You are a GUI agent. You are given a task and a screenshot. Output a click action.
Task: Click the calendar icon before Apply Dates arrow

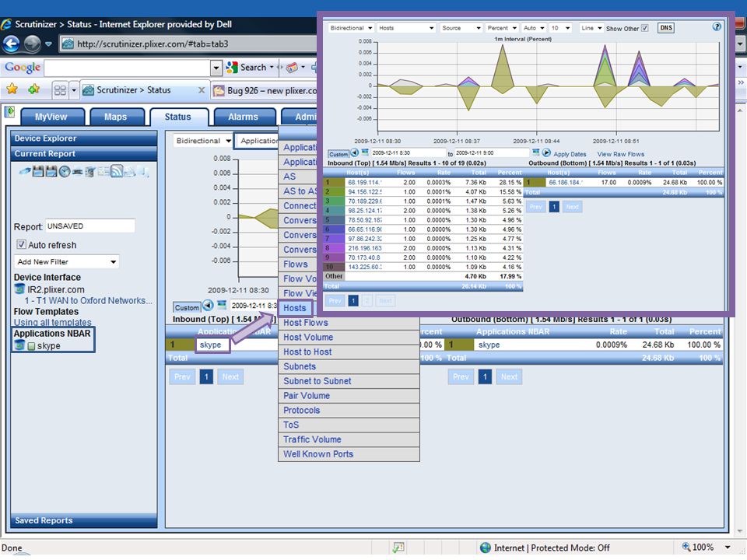[536, 152]
